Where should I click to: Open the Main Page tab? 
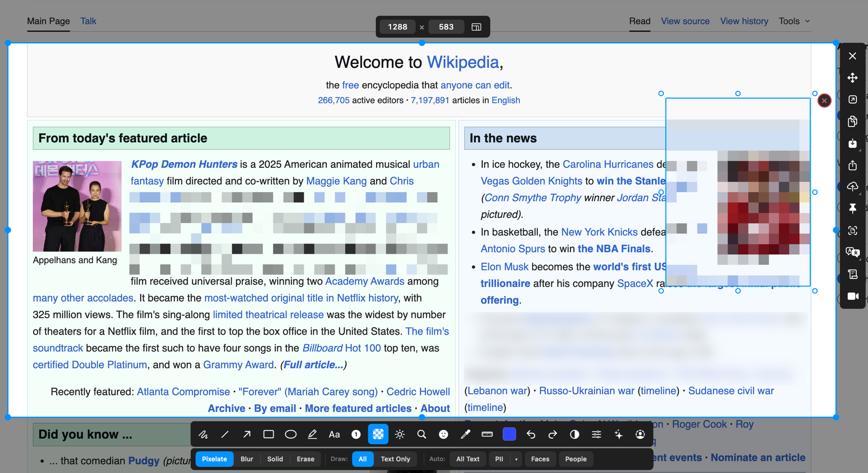[49, 21]
